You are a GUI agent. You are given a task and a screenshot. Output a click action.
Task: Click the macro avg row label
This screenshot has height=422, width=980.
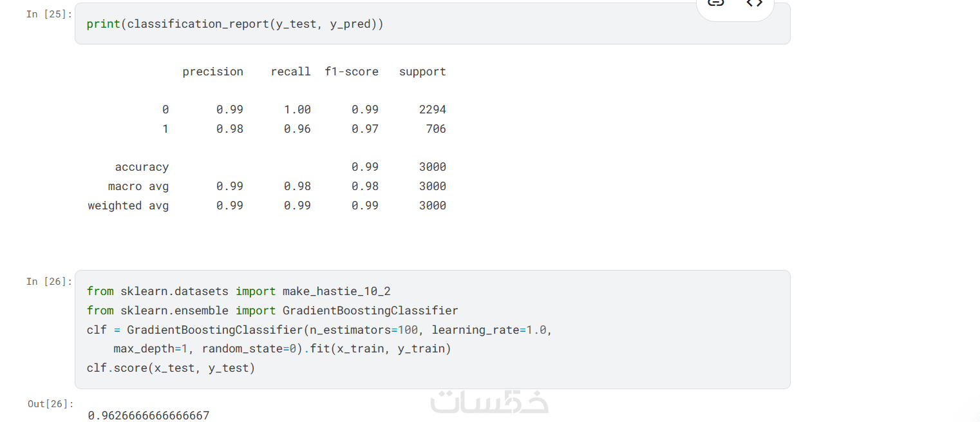click(138, 186)
